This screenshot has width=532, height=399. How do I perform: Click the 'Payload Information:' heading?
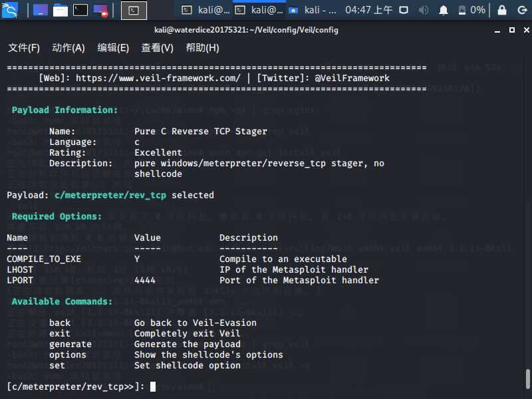tap(65, 110)
